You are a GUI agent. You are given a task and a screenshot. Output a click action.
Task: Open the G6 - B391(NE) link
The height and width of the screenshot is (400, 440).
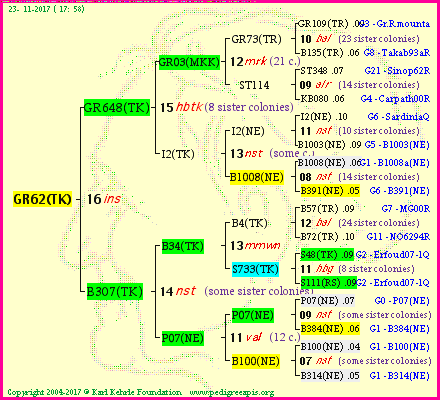pos(400,191)
